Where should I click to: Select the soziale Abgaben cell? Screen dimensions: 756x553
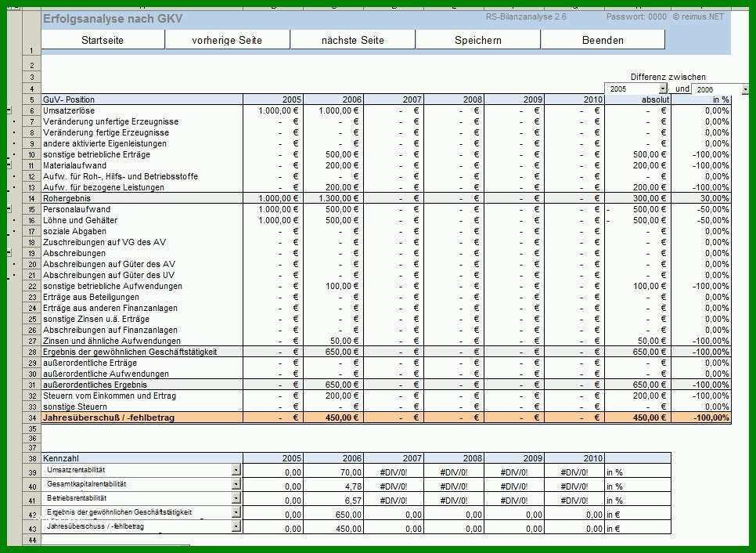click(x=142, y=231)
